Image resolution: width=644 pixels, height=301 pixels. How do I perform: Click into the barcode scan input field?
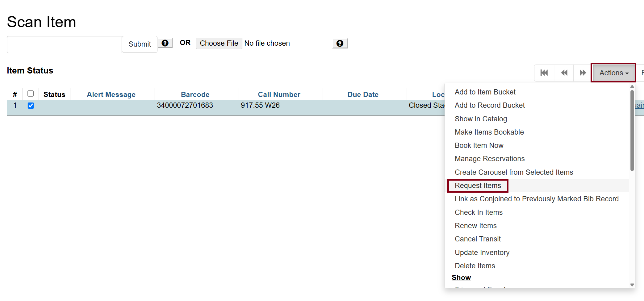64,44
